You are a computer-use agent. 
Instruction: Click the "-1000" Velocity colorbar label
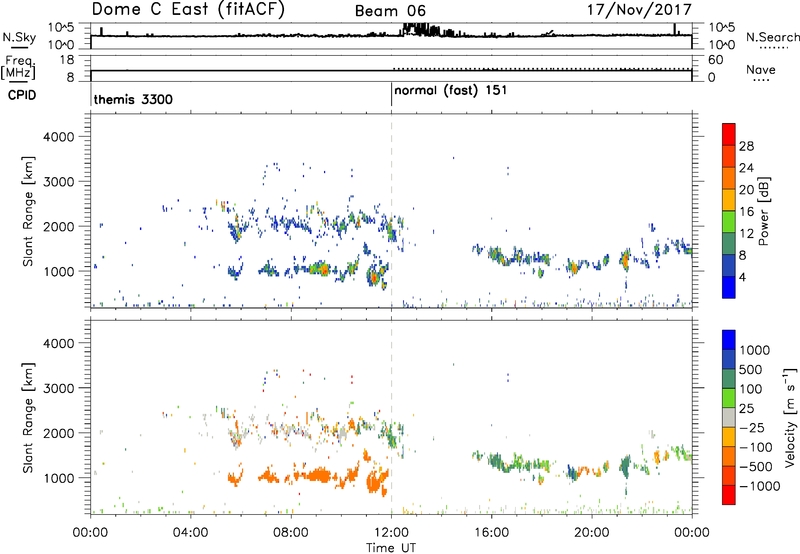tap(760, 486)
